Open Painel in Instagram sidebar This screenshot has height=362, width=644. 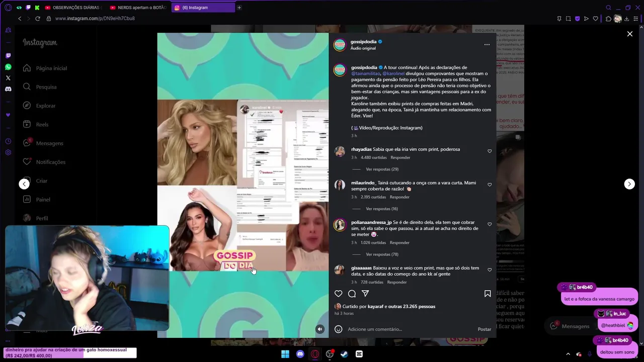(37, 200)
